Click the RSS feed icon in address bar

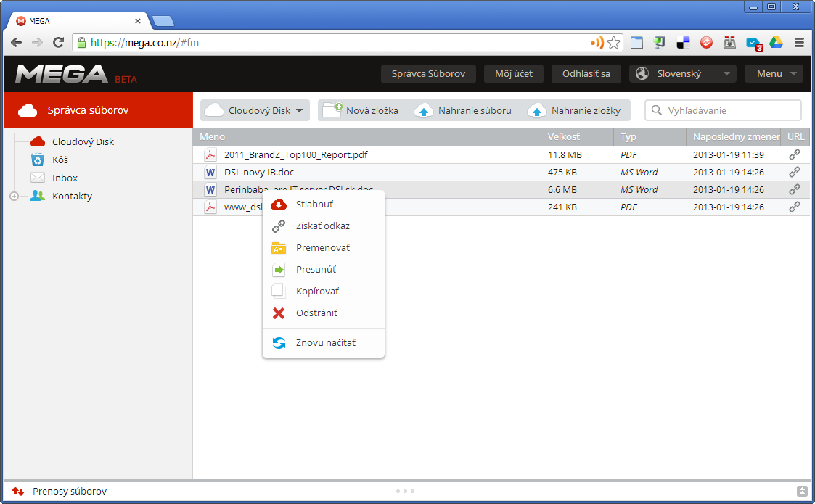[597, 43]
